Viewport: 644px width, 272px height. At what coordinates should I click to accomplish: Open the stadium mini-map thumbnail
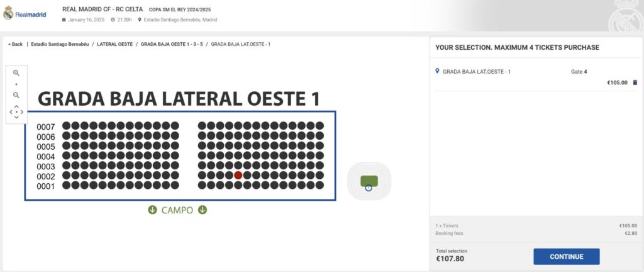tap(369, 181)
